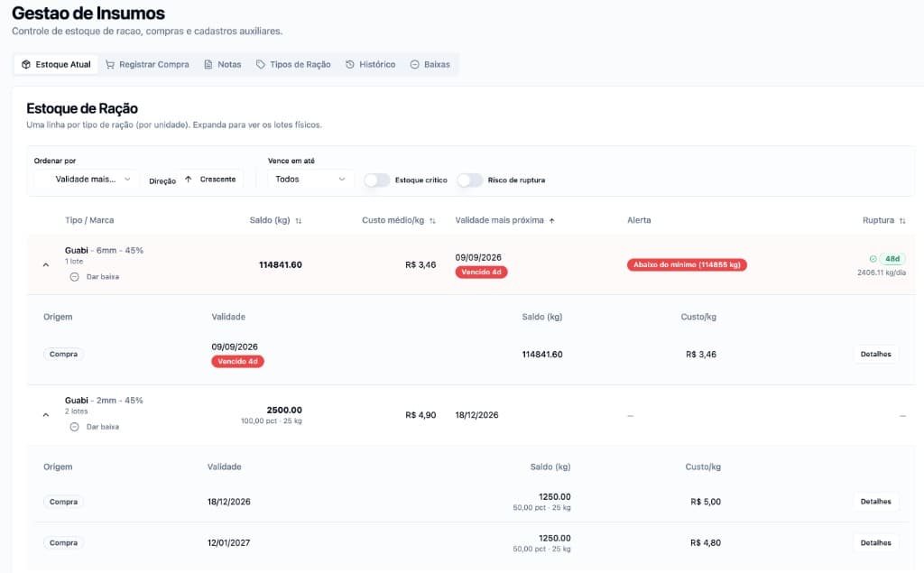The width and height of the screenshot is (924, 573).
Task: Switch to the Baixas tab
Action: point(430,64)
